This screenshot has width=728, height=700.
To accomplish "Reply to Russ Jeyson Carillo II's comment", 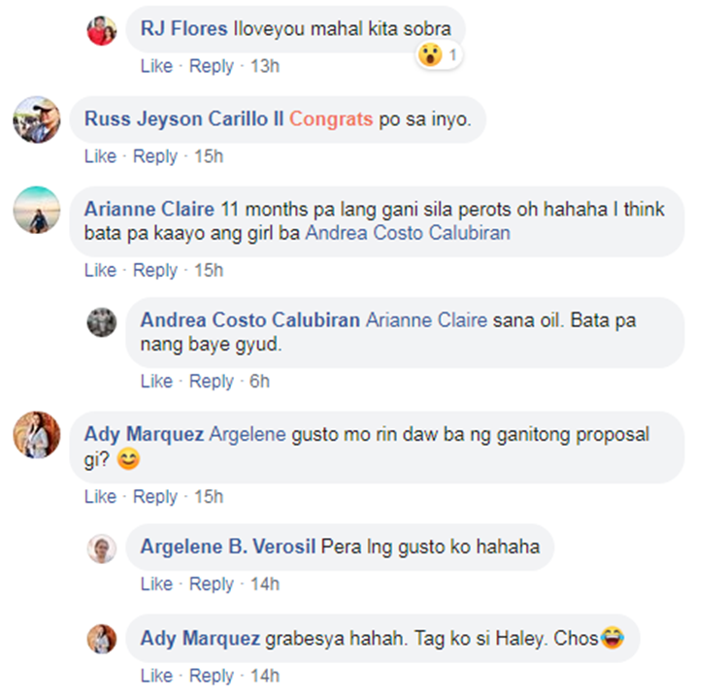I will (155, 156).
